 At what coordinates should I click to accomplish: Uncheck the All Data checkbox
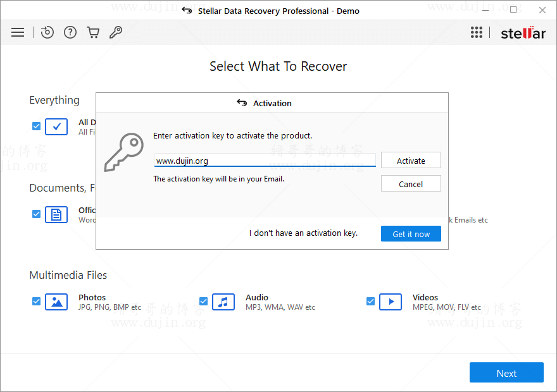coord(36,126)
